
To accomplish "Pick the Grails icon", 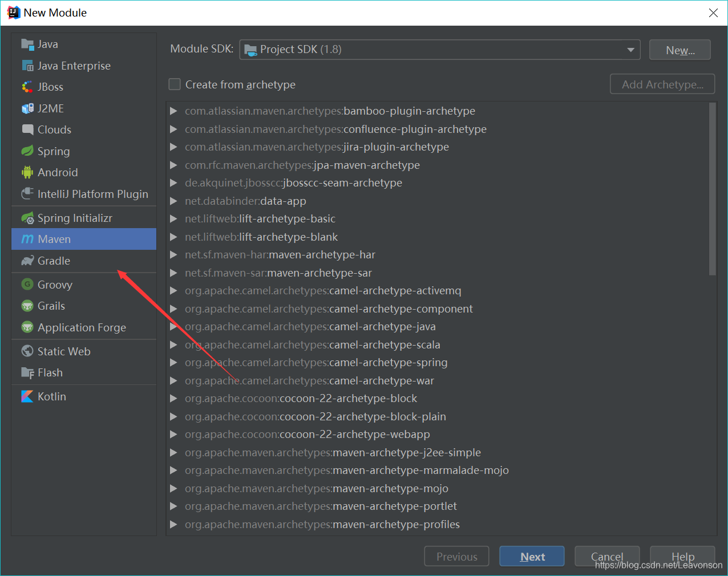I will coord(27,306).
